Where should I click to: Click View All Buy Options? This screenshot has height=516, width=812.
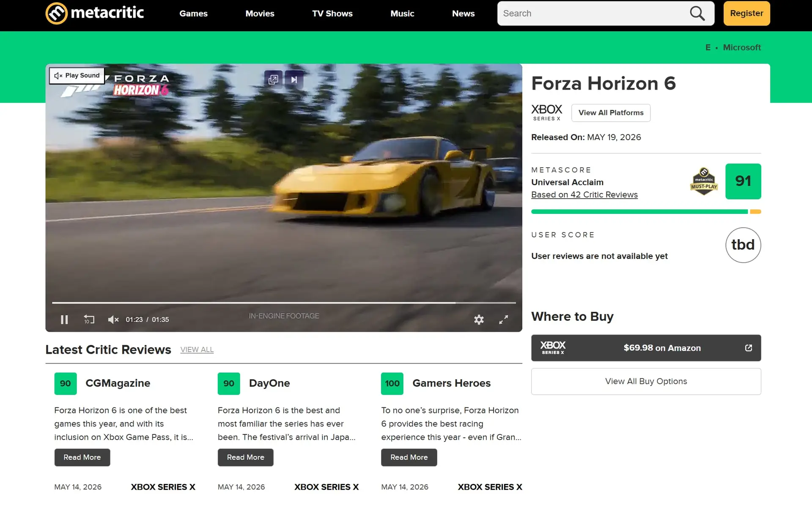pos(646,382)
